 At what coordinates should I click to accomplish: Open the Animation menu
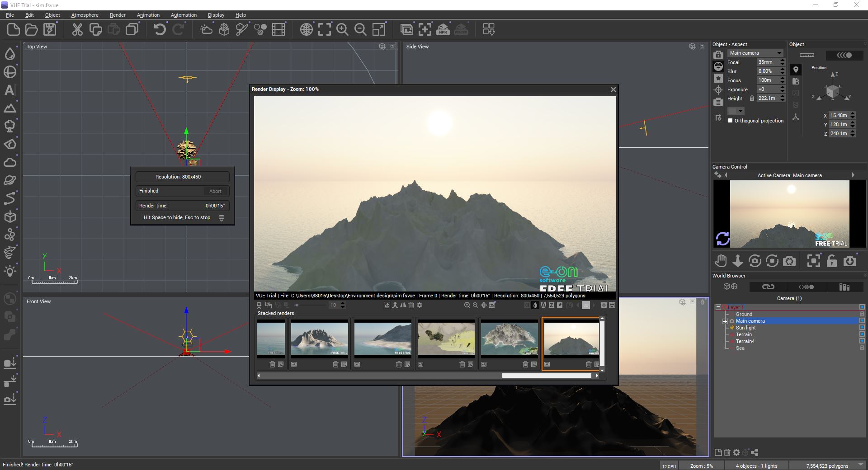148,15
